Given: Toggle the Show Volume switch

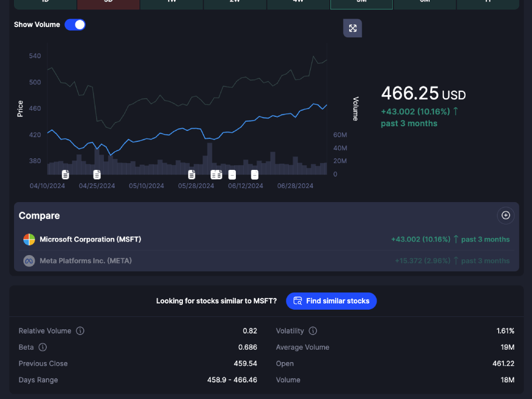Looking at the screenshot, I should [75, 25].
